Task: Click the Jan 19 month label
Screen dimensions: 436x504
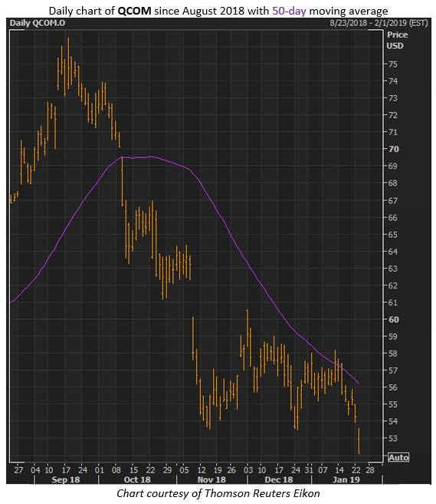Action: pyautogui.click(x=346, y=479)
